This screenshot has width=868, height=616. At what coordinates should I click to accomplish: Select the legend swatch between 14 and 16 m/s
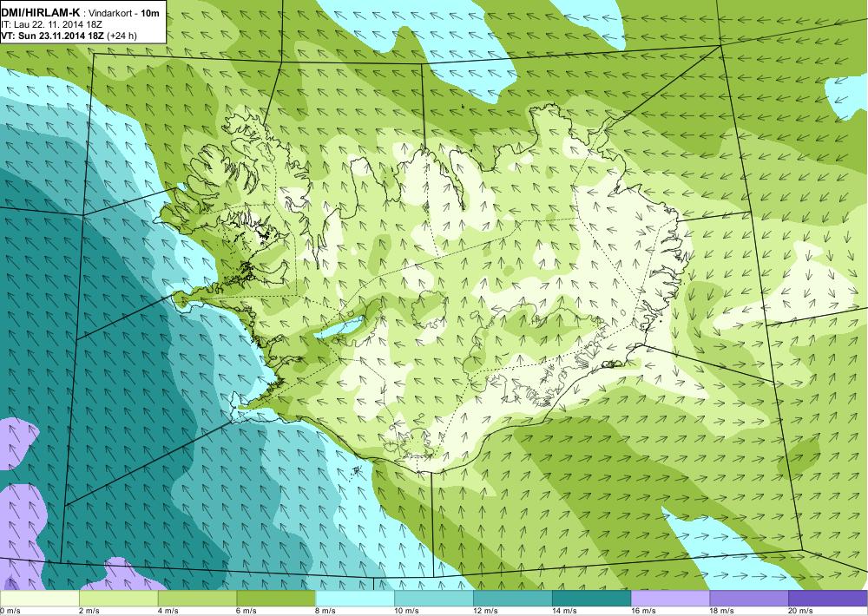point(592,599)
